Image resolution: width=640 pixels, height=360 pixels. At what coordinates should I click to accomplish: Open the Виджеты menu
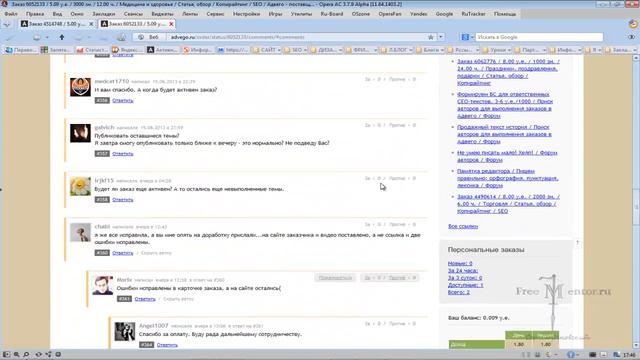(x=162, y=14)
